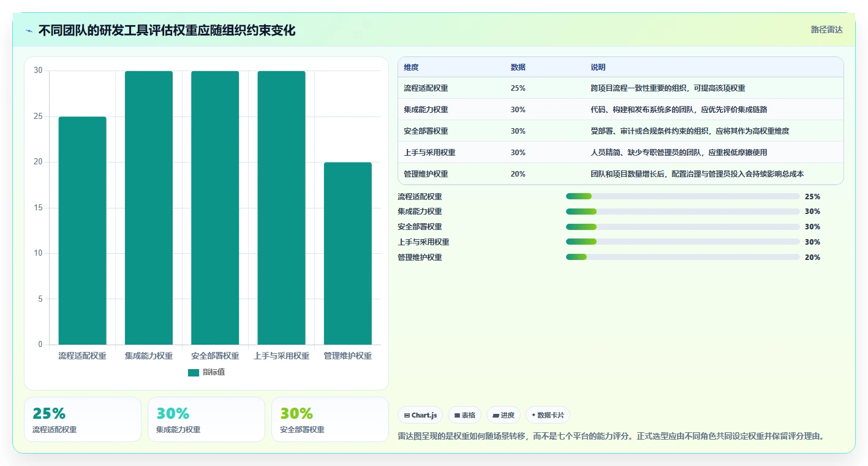Select the 说明 column header
Screen dimensions: 868x466
(x=598, y=67)
